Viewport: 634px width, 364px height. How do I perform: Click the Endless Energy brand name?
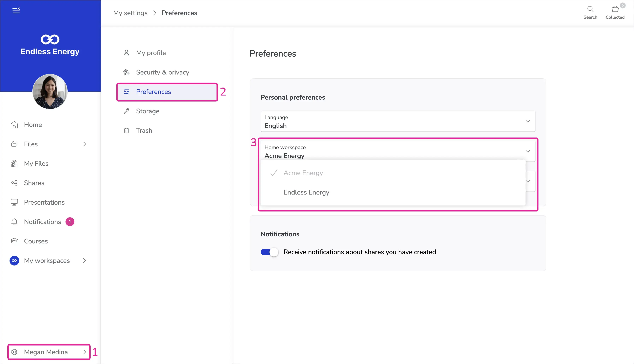click(50, 52)
